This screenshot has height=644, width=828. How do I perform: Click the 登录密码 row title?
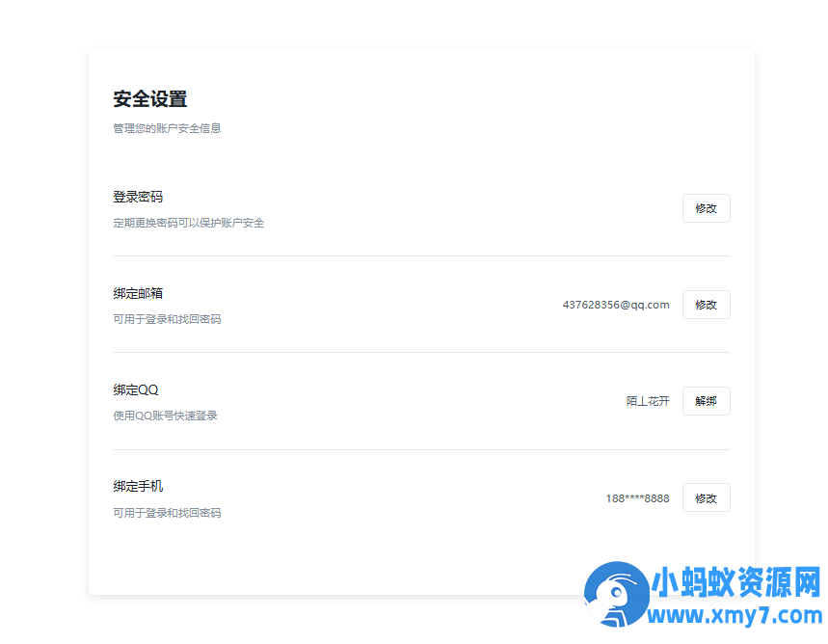click(138, 197)
